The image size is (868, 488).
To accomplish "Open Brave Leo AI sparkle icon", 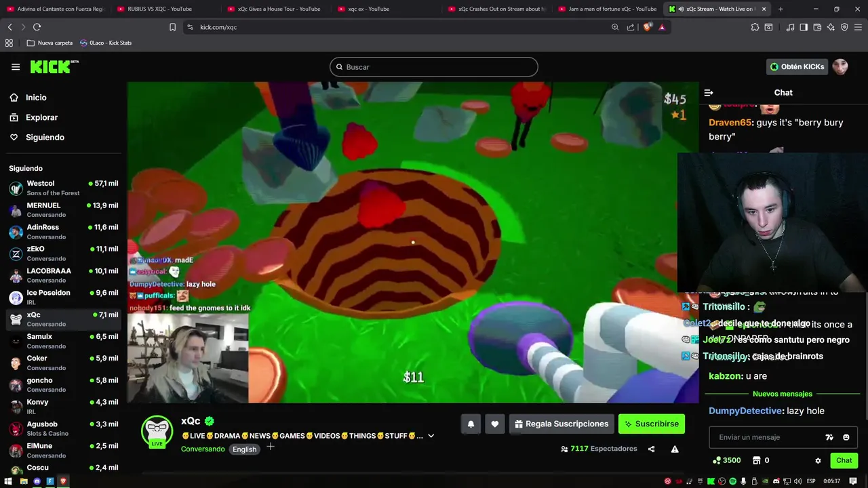I will 831,27.
